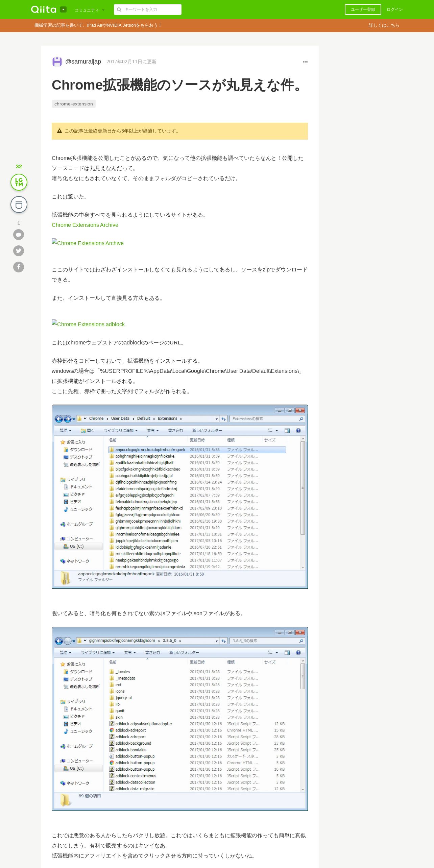Click the magnifier icon in search box

tap(119, 9)
